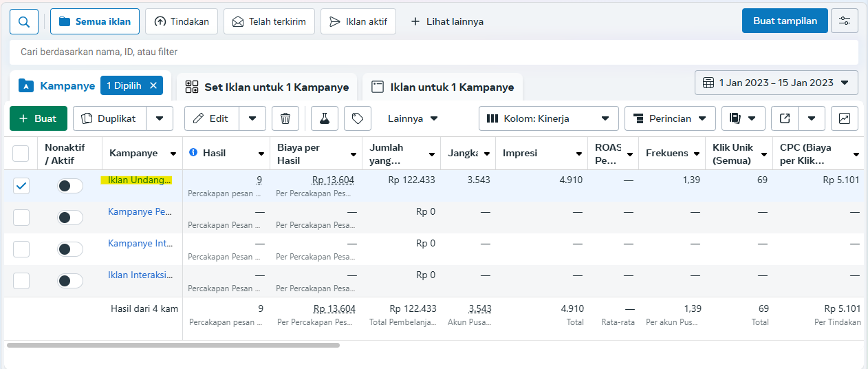Screen dimensions: 868x369
Task: Click the tag label icon
Action: [358, 118]
